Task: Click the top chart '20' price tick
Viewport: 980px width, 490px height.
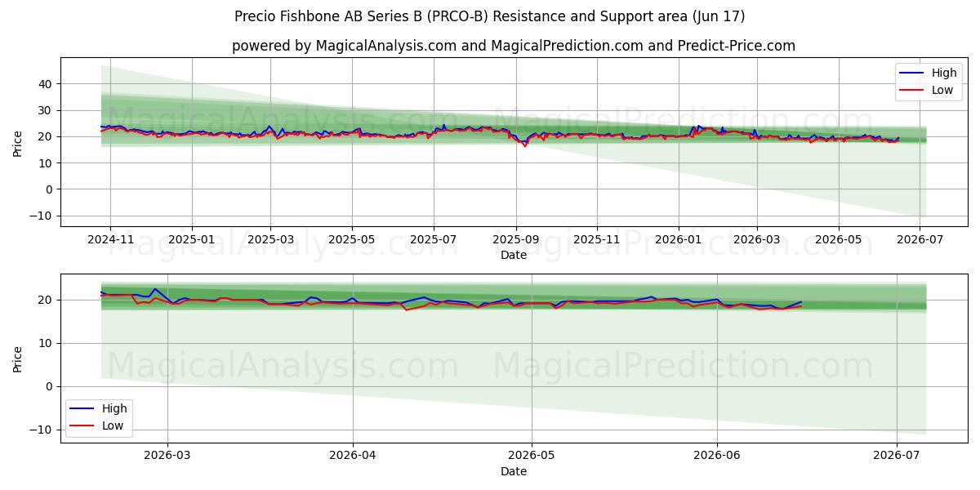Action: coord(45,136)
